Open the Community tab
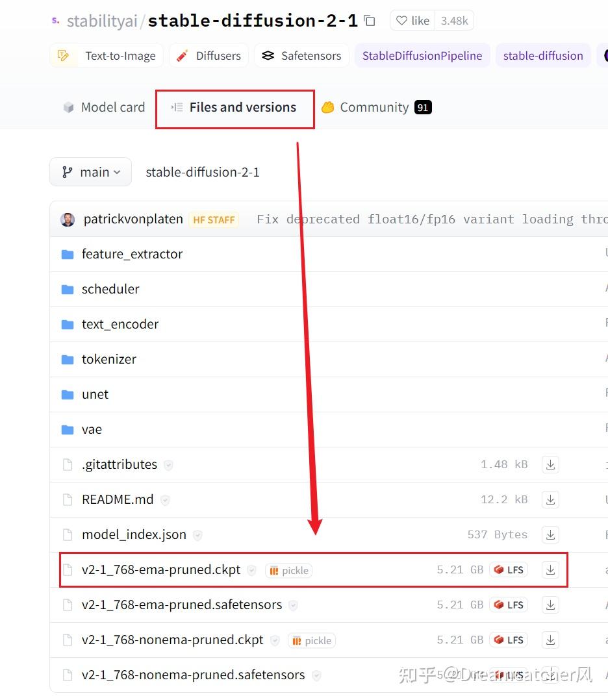This screenshot has width=608, height=700. click(x=375, y=107)
